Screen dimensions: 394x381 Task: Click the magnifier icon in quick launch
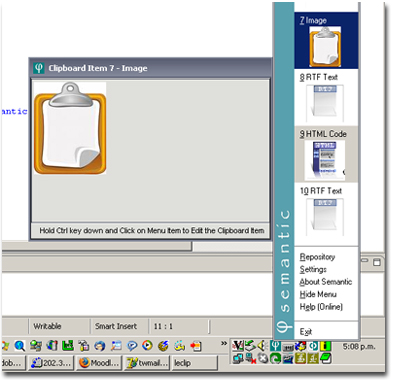point(20,346)
